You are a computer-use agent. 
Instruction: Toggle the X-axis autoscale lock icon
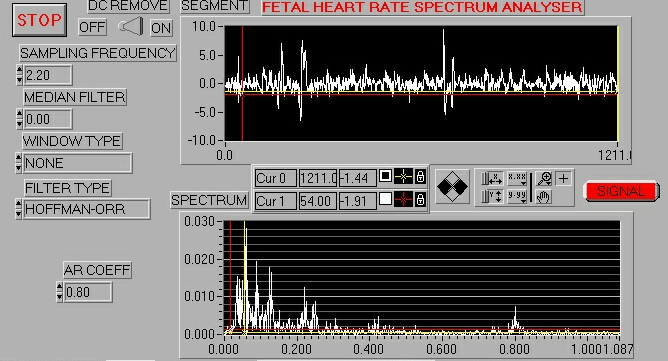tap(491, 179)
